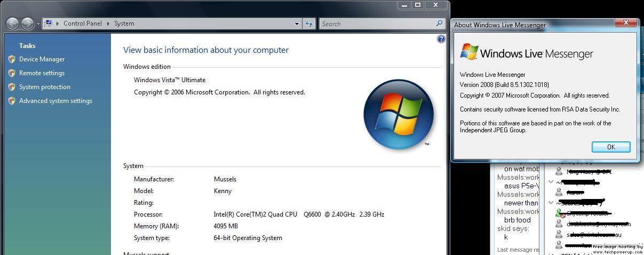Open Remote settings

tap(42, 73)
